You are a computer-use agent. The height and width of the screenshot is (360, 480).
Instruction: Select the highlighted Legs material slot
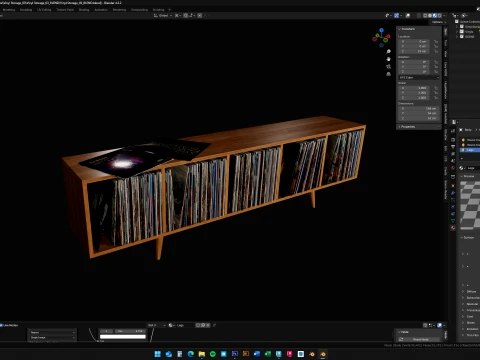click(x=470, y=150)
